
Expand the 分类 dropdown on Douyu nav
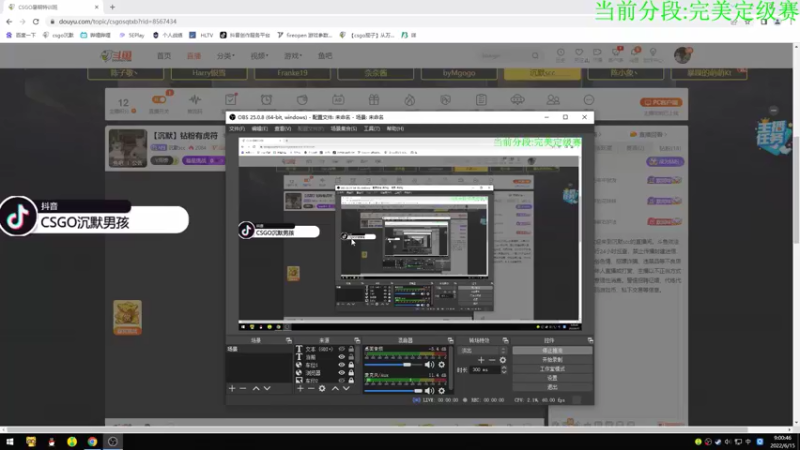[x=226, y=56]
